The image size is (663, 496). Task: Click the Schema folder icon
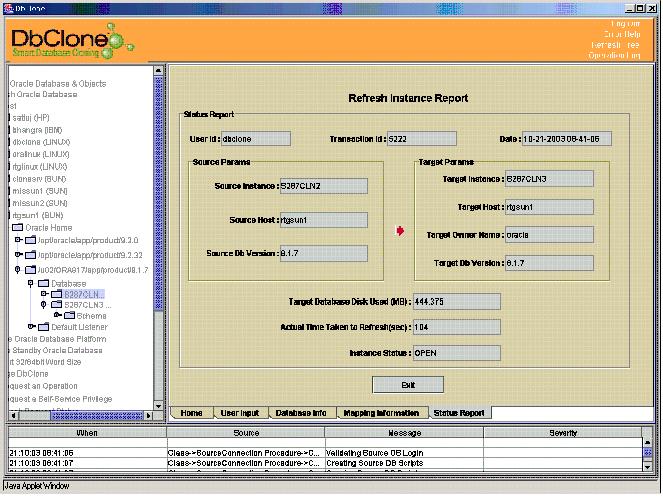click(x=69, y=315)
